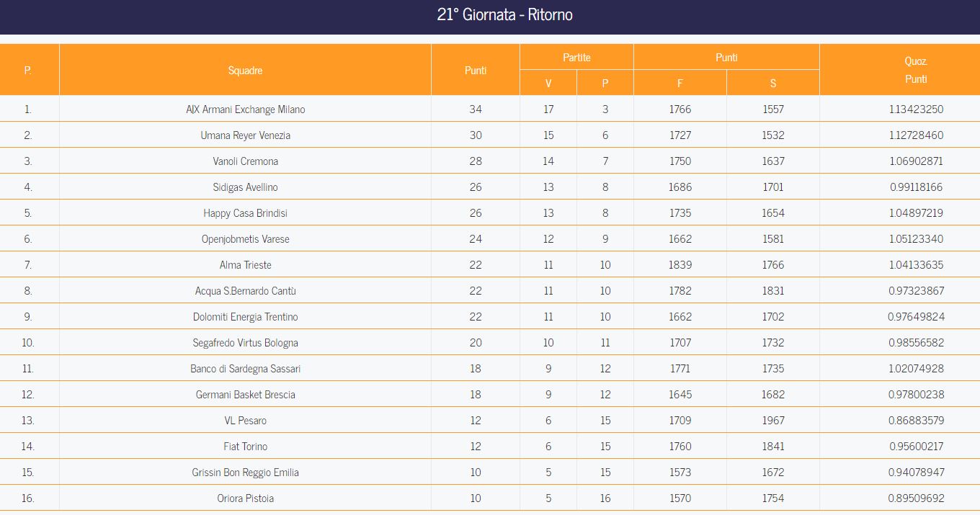Select Germani Basket Brescia team
The image size is (980, 515).
[x=246, y=395]
